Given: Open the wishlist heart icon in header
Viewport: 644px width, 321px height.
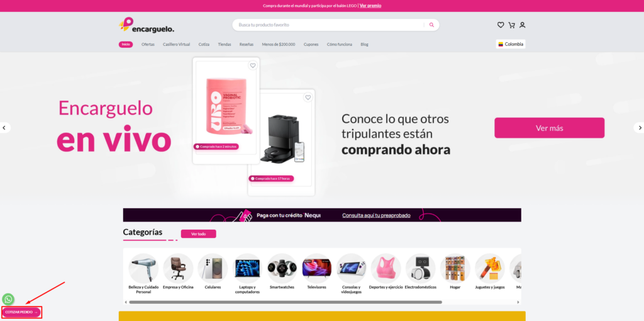Looking at the screenshot, I should (500, 25).
